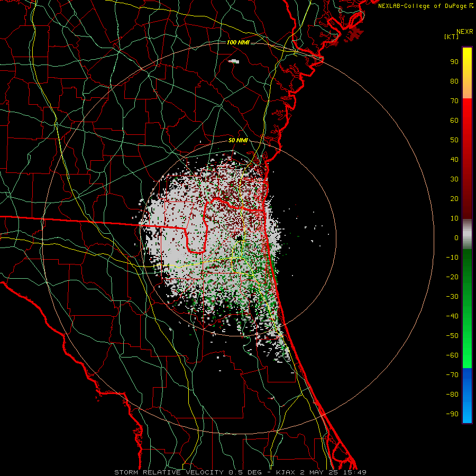Viewport: 476px width, 476px height.
Task: Click the 70 value on the velocity scale
Action: pyautogui.click(x=454, y=101)
